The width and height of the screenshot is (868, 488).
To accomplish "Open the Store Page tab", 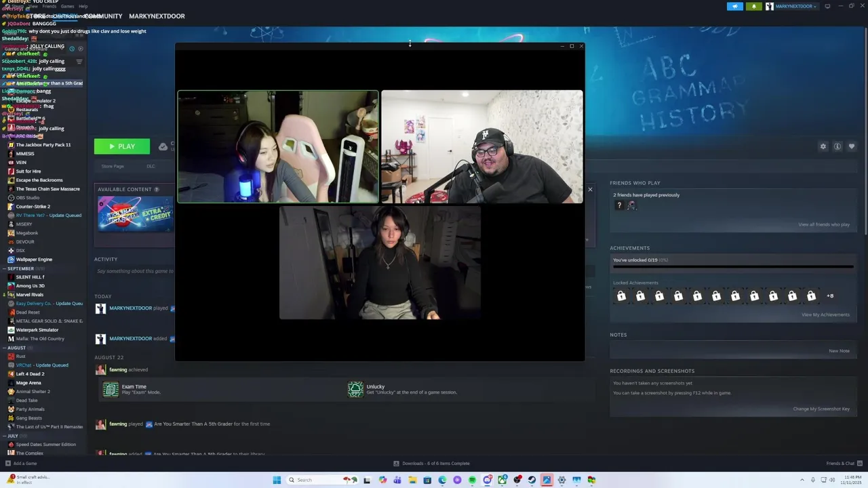I will [113, 166].
